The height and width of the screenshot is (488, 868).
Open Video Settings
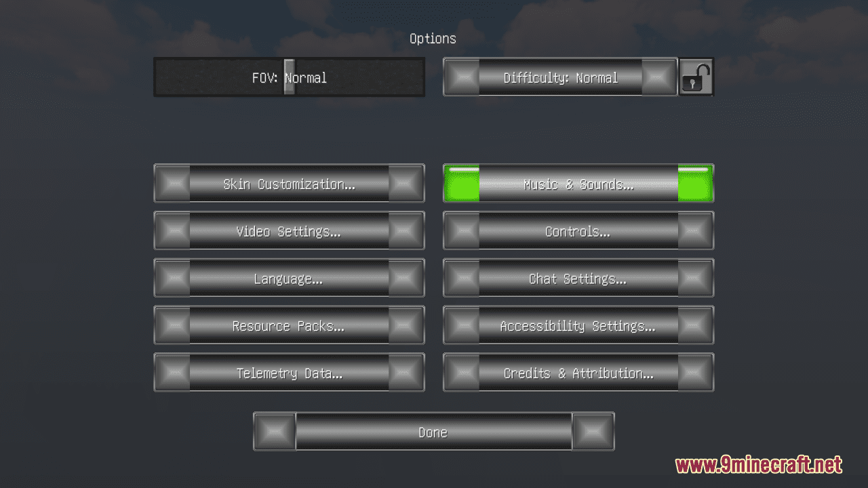[289, 230]
